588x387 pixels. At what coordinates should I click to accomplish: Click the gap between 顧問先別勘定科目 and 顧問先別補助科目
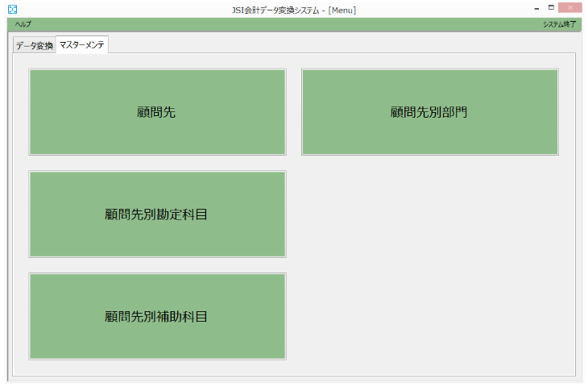(x=157, y=265)
